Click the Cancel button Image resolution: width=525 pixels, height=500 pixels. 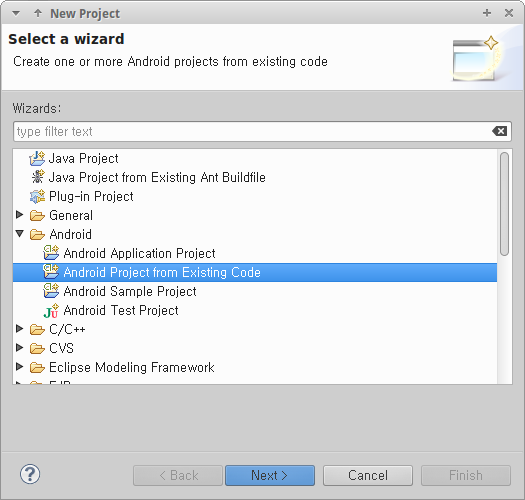368,475
